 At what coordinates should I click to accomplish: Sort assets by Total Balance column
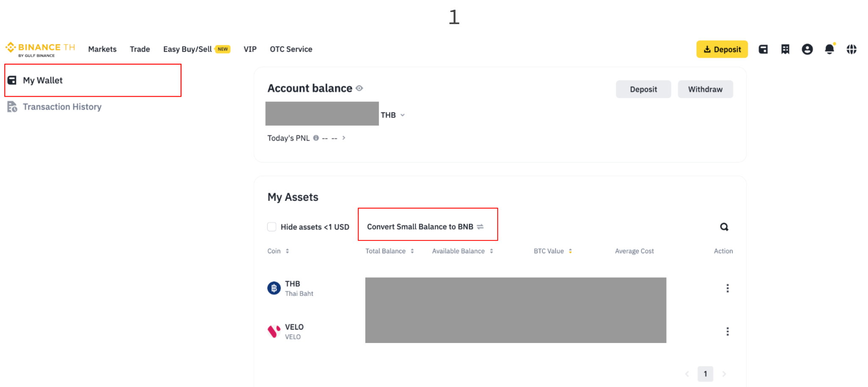click(389, 251)
